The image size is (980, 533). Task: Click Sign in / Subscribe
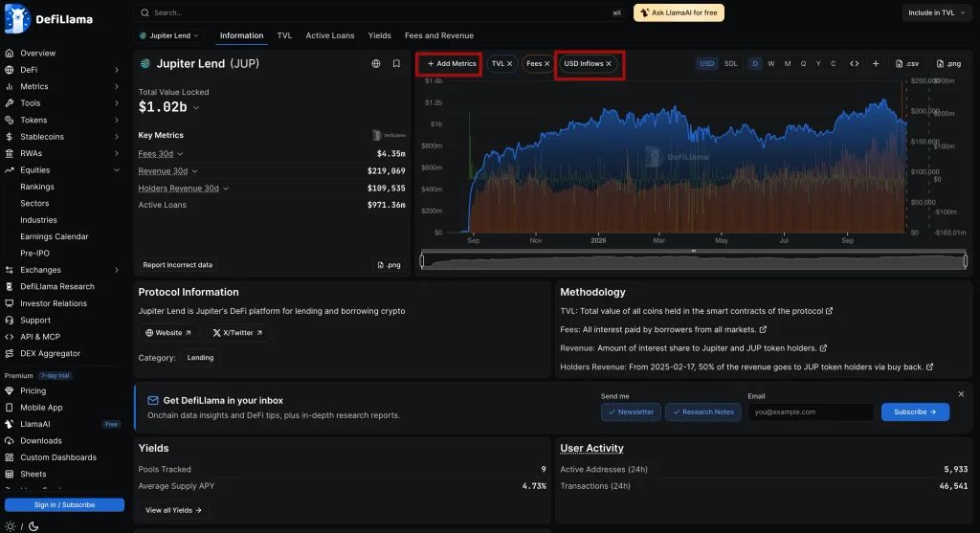click(64, 505)
